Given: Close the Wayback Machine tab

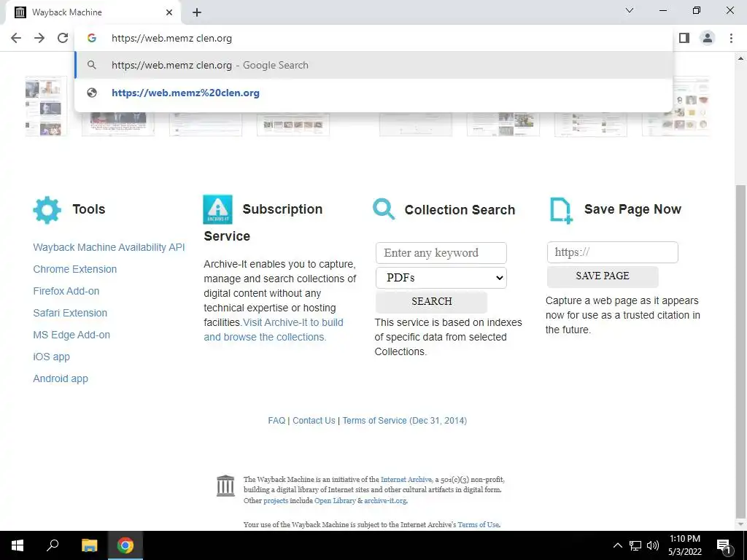Looking at the screenshot, I should coord(169,12).
